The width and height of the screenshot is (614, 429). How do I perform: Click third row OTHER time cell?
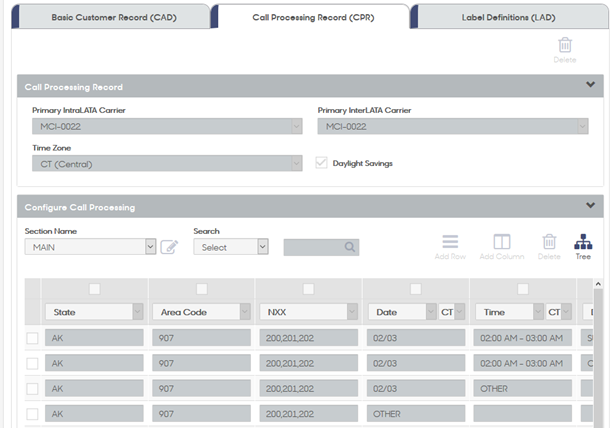point(522,388)
